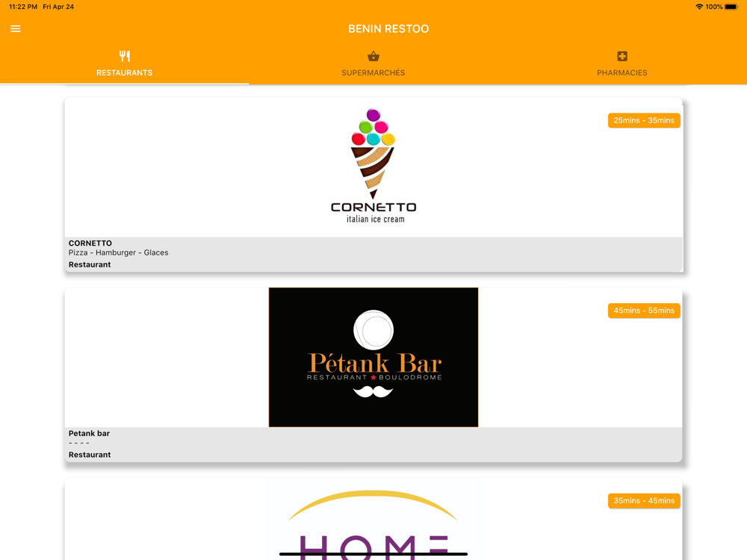Select the CORNETTO restaurant name
This screenshot has width=747, height=560.
click(x=90, y=243)
